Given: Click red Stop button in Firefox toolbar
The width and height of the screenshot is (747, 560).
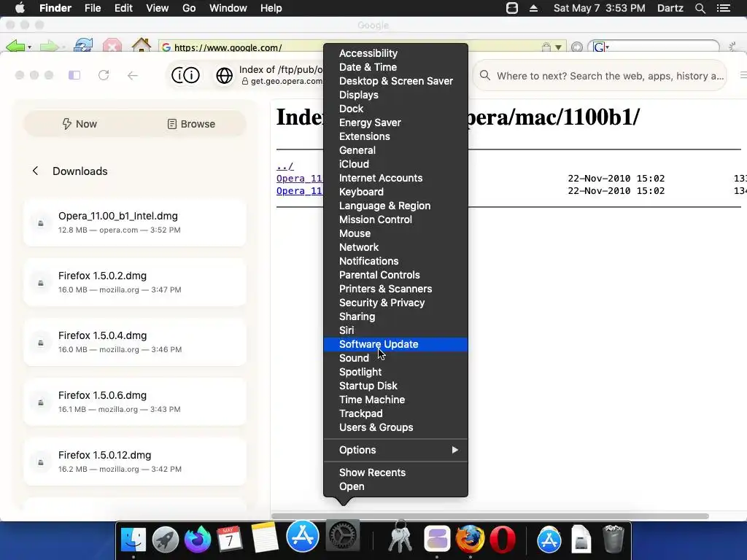Looking at the screenshot, I should coord(112,46).
